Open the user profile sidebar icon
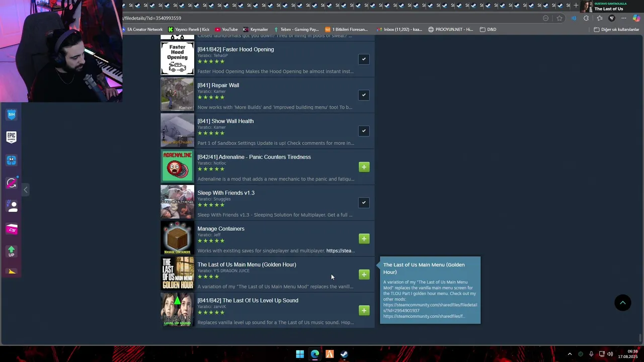 coord(12,206)
